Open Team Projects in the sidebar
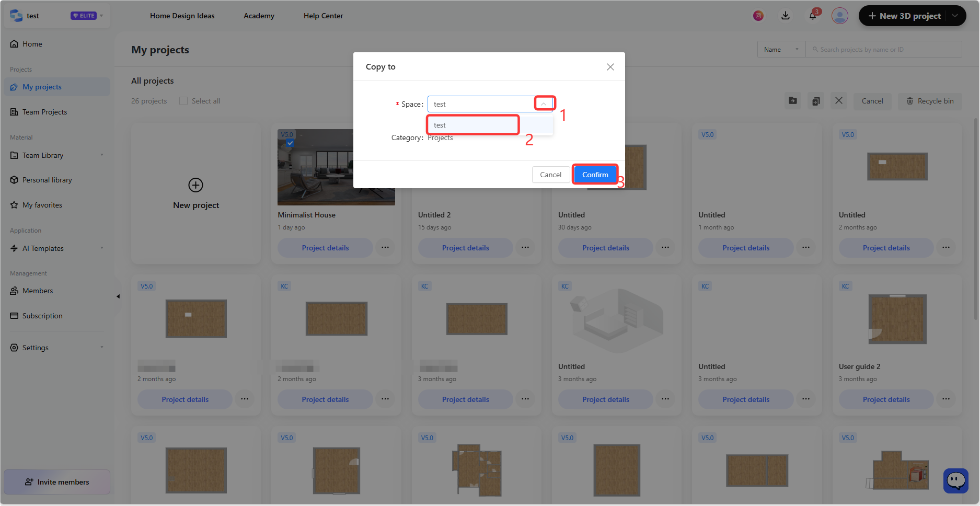Image resolution: width=980 pixels, height=506 pixels. click(x=57, y=112)
